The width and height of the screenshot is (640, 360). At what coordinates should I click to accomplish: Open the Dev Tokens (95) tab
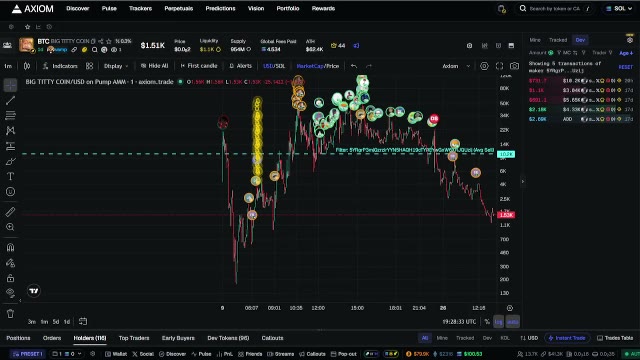pyautogui.click(x=228, y=338)
